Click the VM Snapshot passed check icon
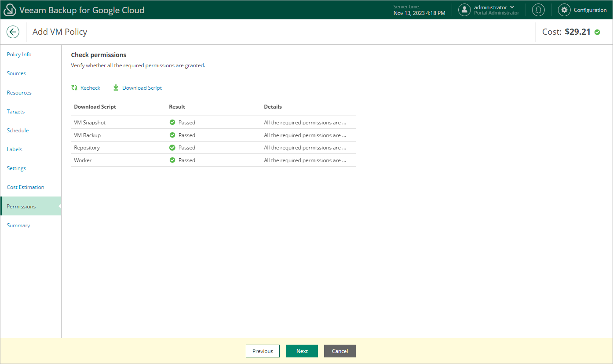The image size is (613, 364). [172, 123]
